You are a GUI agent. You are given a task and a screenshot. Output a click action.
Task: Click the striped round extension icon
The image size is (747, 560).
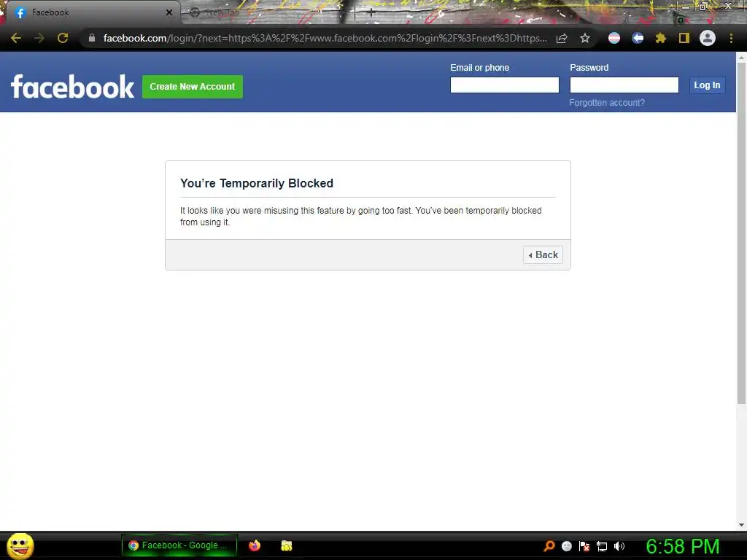click(614, 38)
